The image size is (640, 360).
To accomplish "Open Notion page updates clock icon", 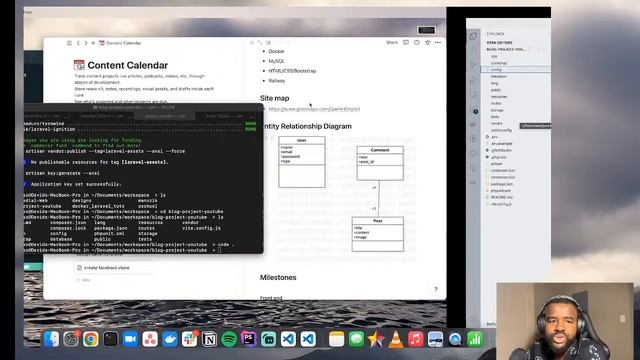I will coord(417,42).
